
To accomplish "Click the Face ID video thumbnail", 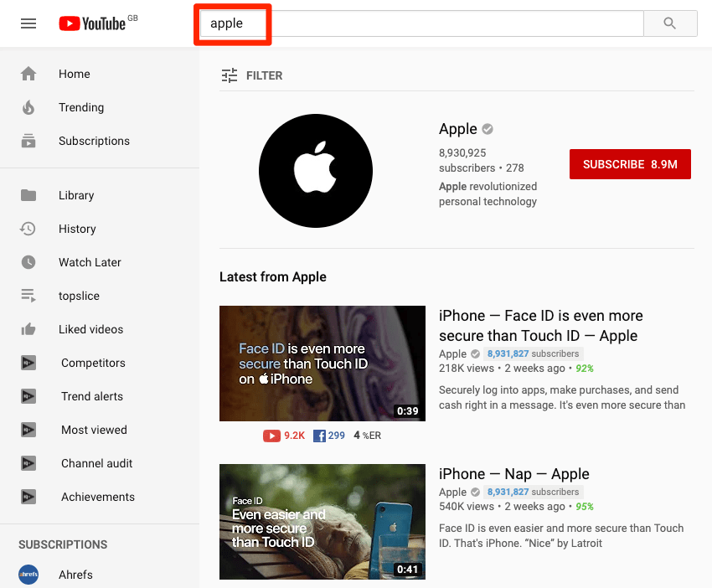I will click(322, 363).
